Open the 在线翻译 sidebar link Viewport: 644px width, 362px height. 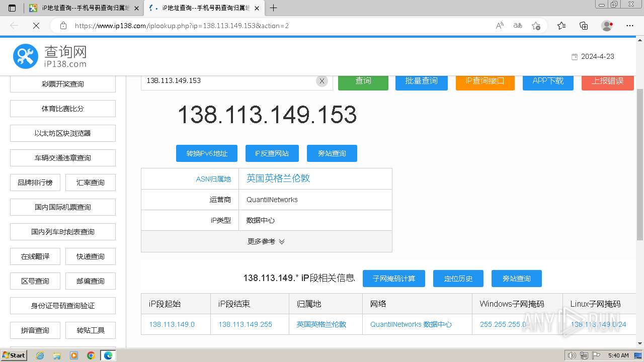(x=35, y=256)
